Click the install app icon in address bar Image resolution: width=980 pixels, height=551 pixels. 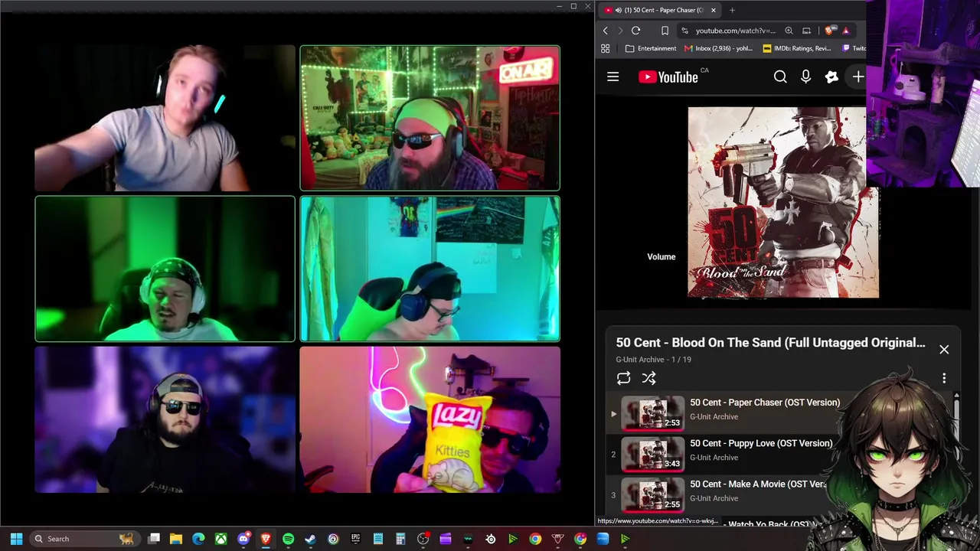806,31
